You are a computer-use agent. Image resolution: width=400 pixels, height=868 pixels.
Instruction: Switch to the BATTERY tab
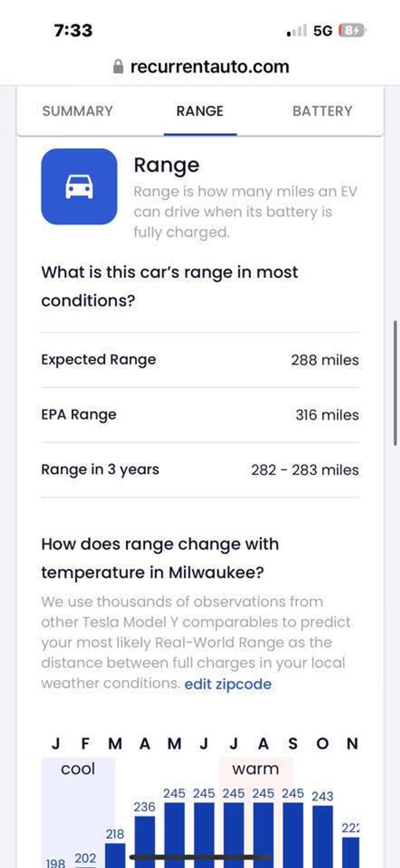coord(322,111)
